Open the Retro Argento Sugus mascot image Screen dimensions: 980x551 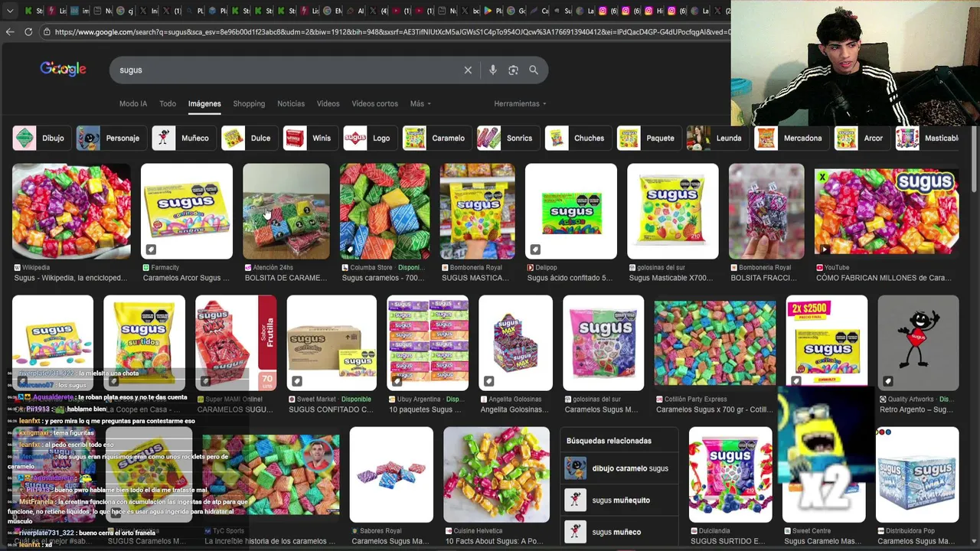[919, 343]
